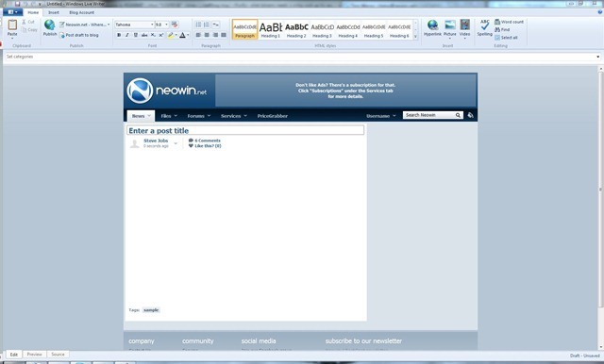Click the Clear formatting icon beside font size

[x=175, y=25]
